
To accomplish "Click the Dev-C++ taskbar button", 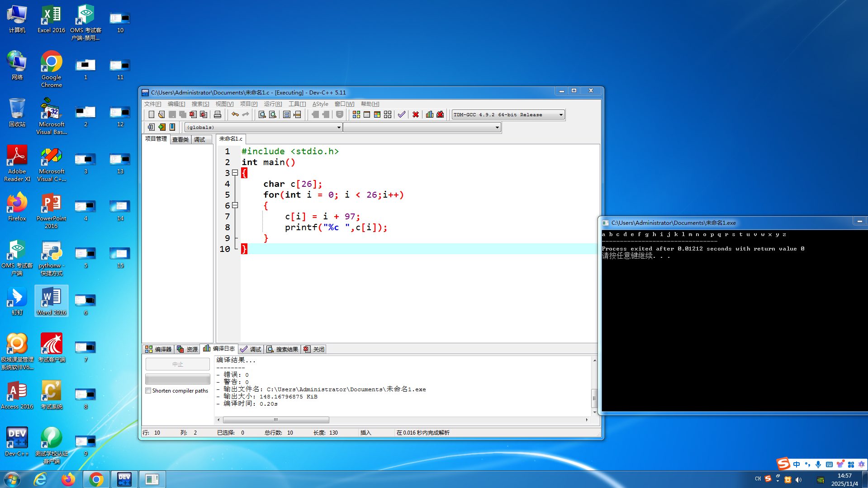I will coord(124,479).
